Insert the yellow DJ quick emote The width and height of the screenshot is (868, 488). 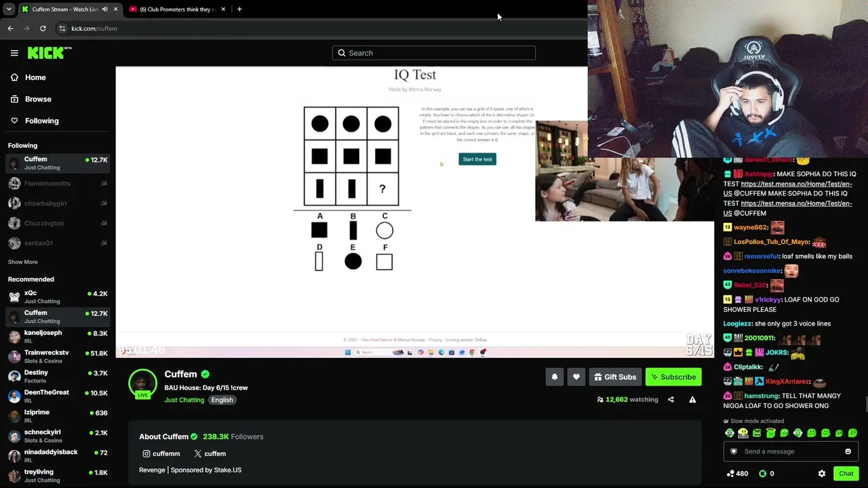[x=743, y=433]
